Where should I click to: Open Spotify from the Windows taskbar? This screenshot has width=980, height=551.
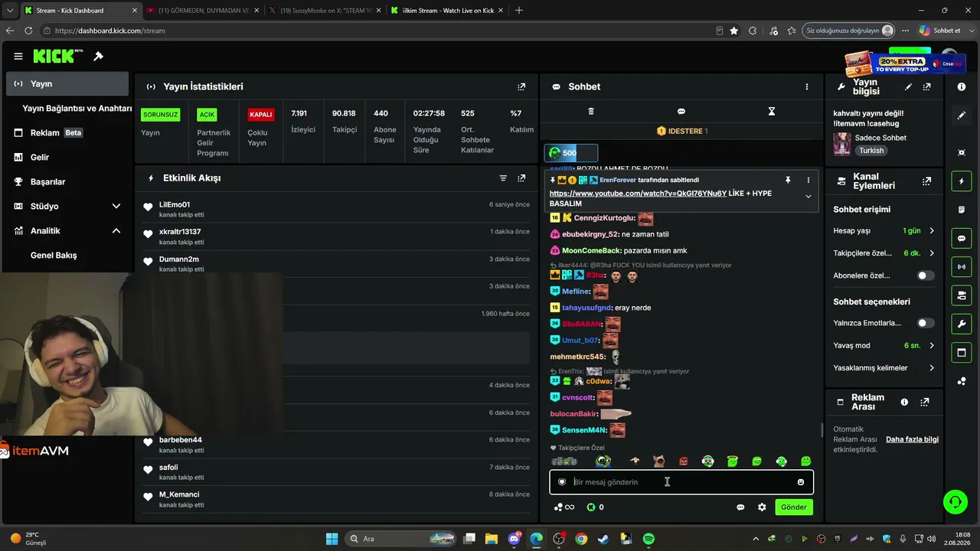pos(648,539)
